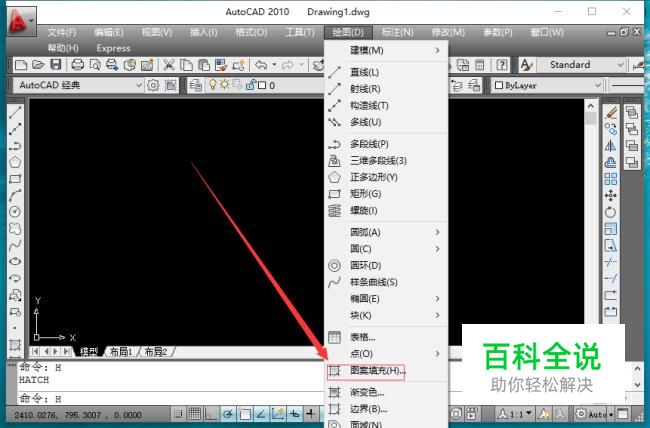Click the Offset tool in Modify toolbar
Viewport: 650px width, 428px height.
pos(611,162)
